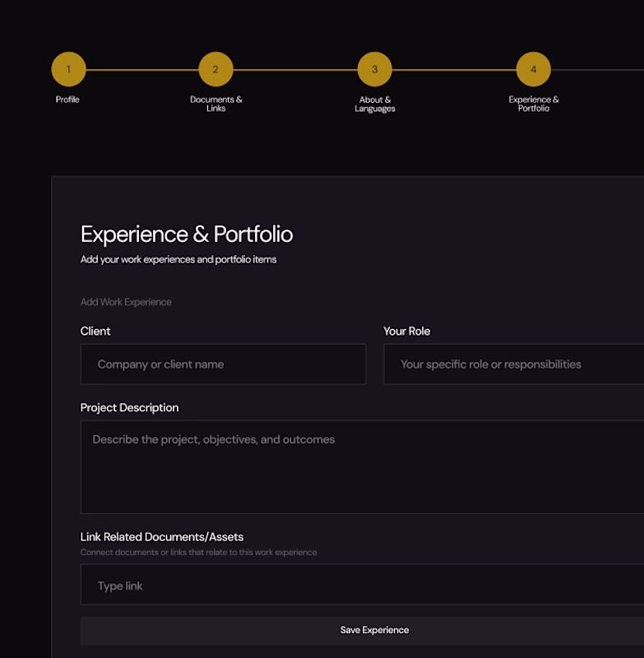Click the Link Related Documents/Assets label

162,537
